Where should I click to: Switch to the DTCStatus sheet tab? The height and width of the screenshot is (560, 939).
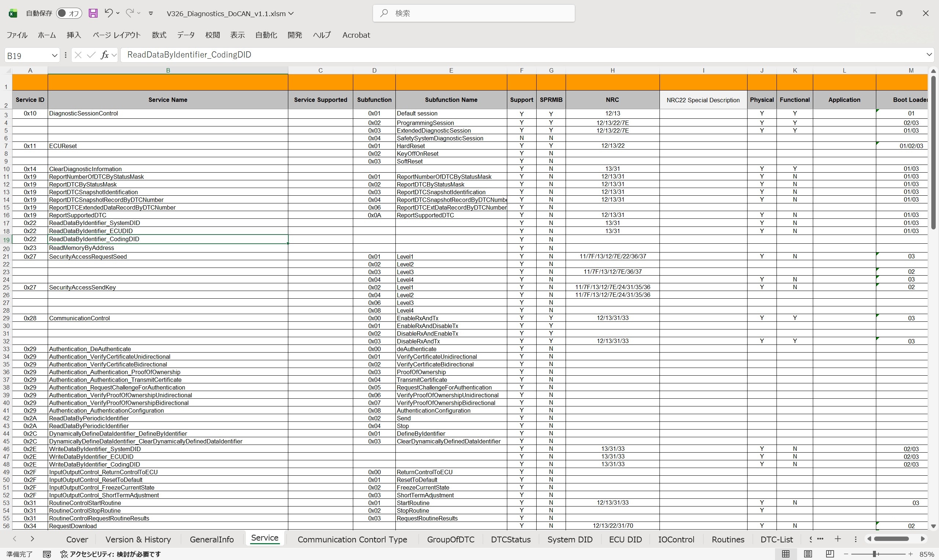click(x=511, y=539)
